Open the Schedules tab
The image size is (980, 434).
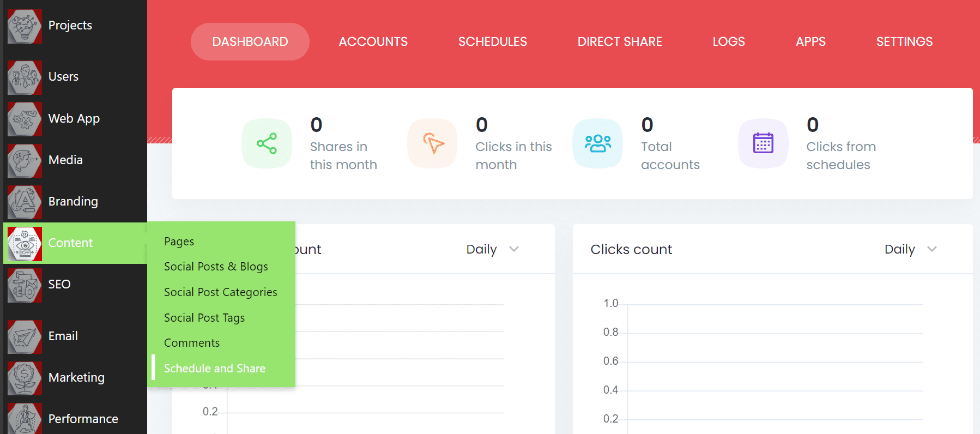point(492,41)
